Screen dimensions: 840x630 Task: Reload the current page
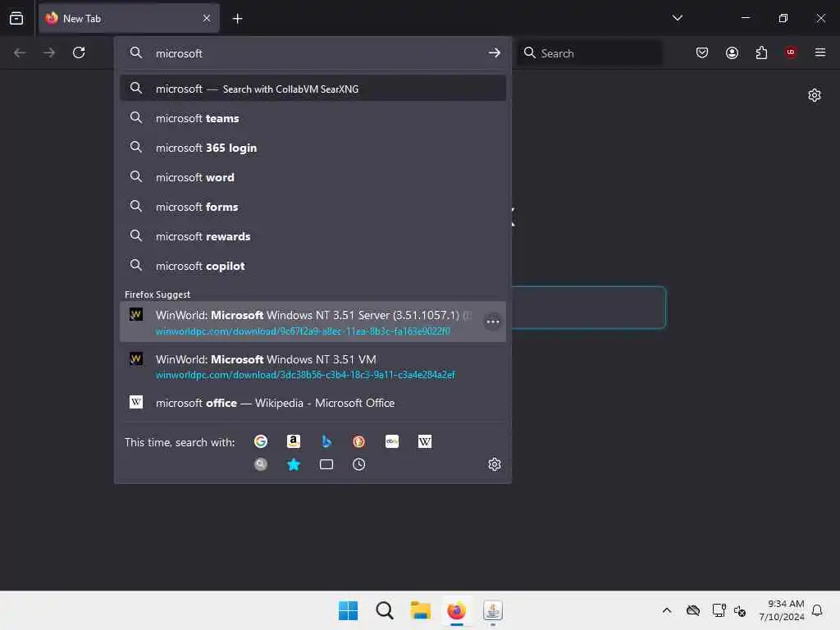79,52
